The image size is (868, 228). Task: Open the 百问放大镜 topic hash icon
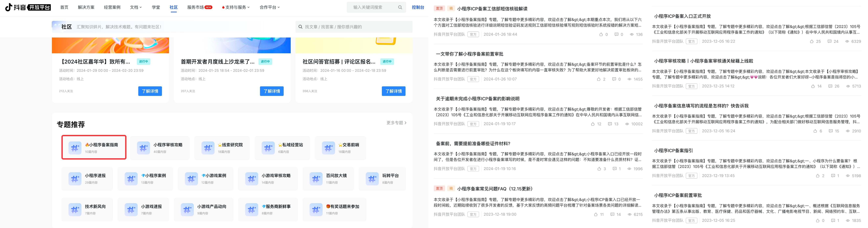[x=316, y=179]
